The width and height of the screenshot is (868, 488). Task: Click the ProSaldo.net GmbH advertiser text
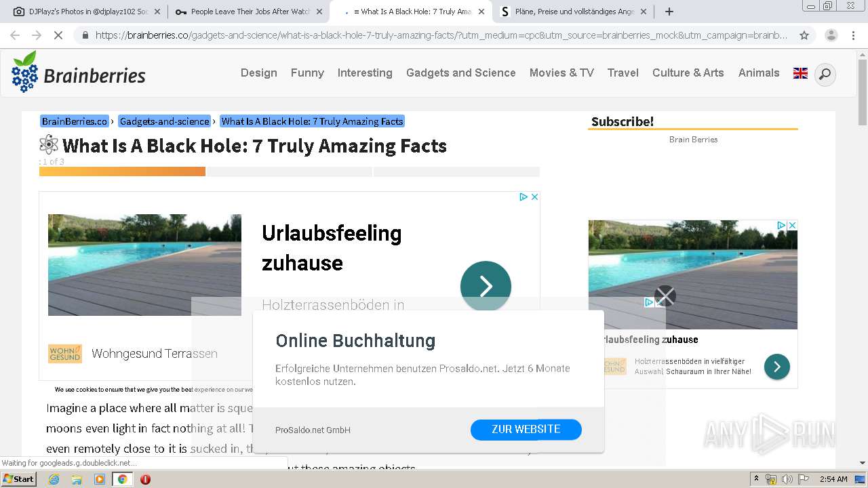[313, 430]
